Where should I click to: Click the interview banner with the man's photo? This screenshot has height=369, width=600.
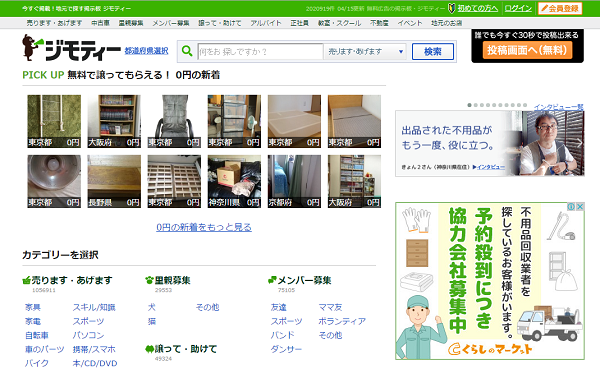coord(490,144)
